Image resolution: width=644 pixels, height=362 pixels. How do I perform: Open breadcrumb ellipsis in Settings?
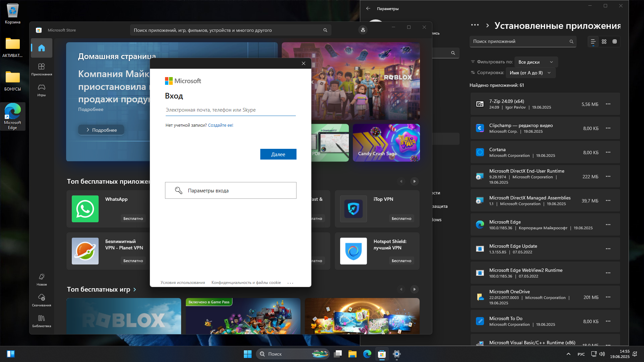(475, 25)
